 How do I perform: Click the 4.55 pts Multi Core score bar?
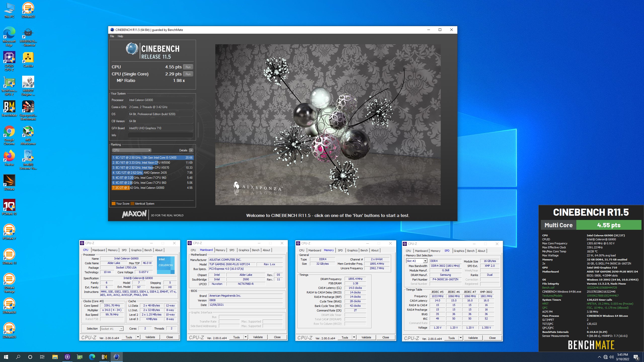pos(609,225)
